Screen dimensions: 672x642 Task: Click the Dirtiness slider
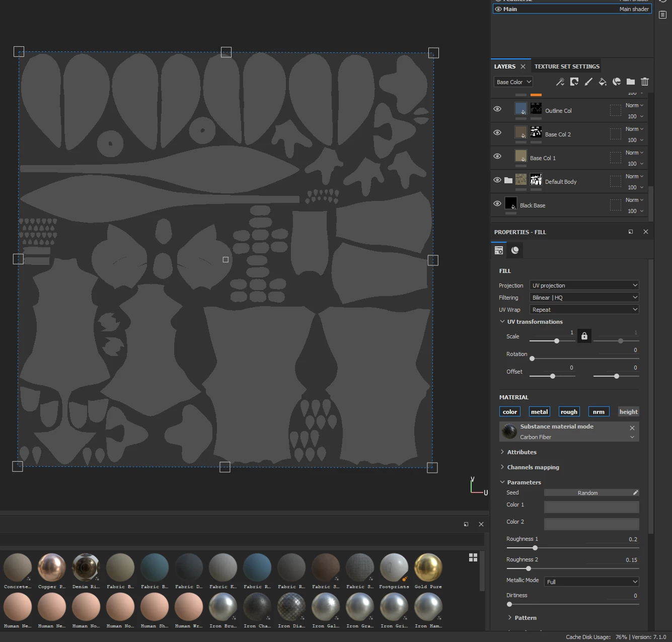572,604
